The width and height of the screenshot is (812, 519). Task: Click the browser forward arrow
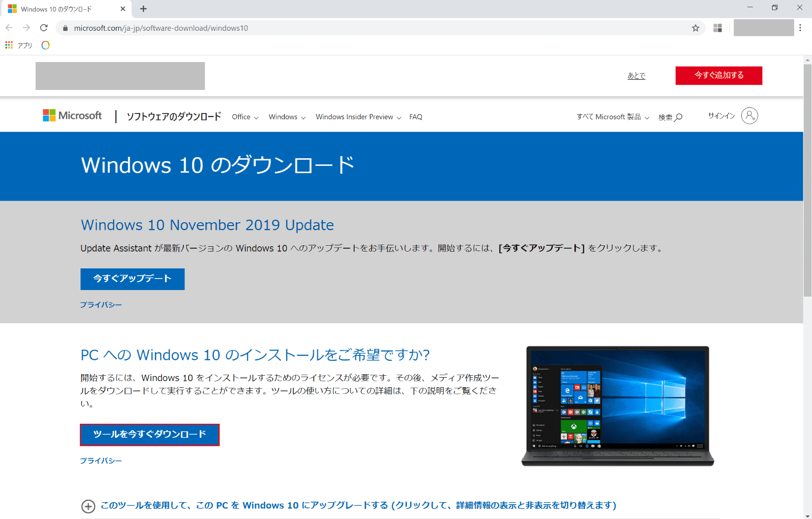tap(26, 28)
